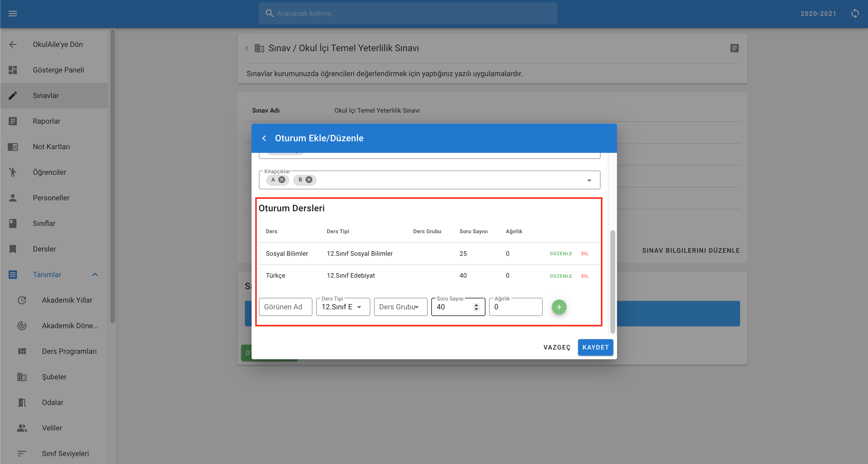Viewport: 868px width, 464px height.
Task: Click the sidebar vertical scrollbar
Action: click(113, 176)
